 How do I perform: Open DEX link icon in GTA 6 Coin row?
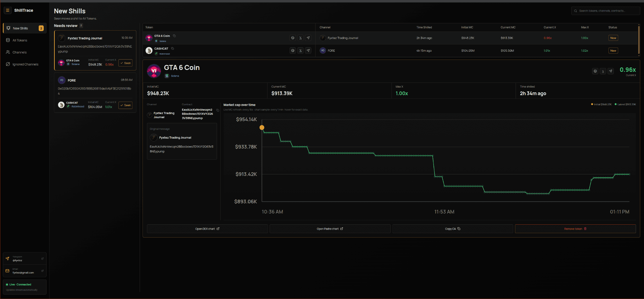pos(293,38)
